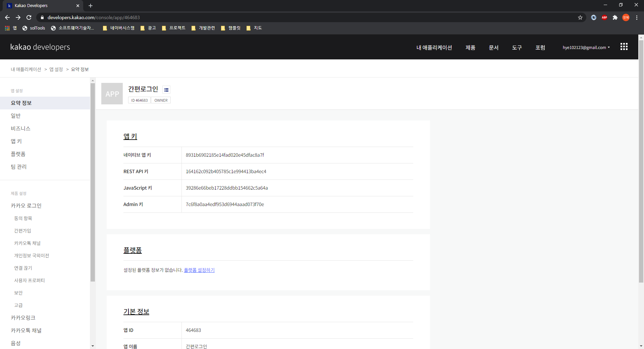Open the 내 애플리케이션 top menu
This screenshot has height=349, width=644.
click(x=434, y=48)
